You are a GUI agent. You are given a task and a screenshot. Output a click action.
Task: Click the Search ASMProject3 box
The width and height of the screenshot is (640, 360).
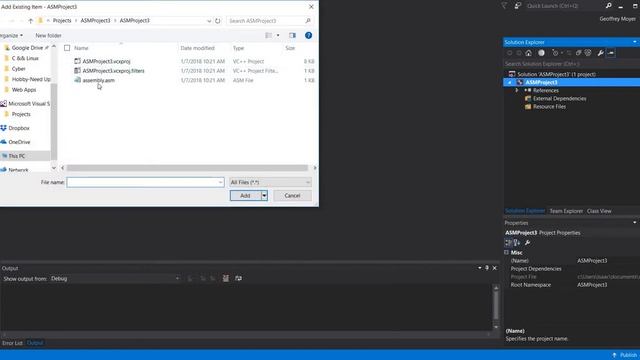coord(269,21)
